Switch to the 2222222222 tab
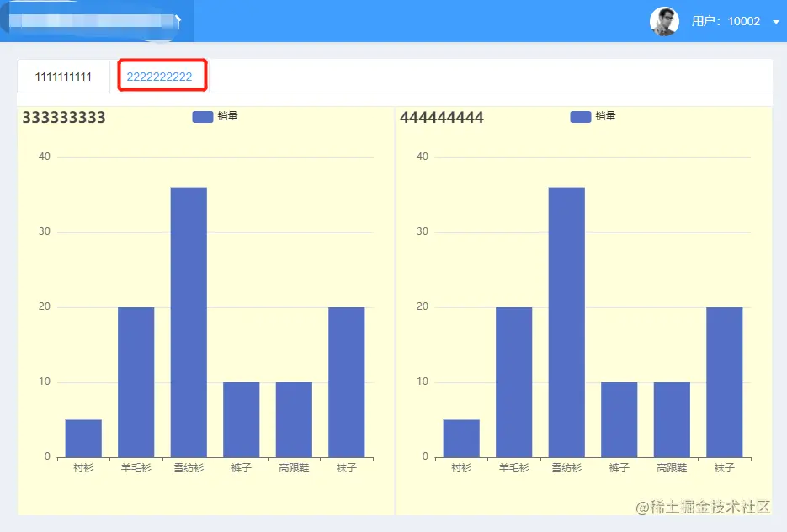787x532 pixels. (159, 77)
